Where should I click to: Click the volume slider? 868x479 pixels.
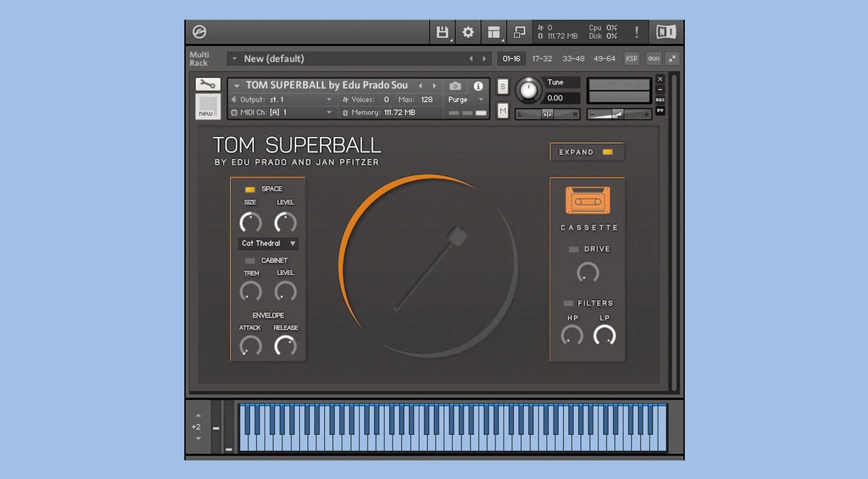619,114
